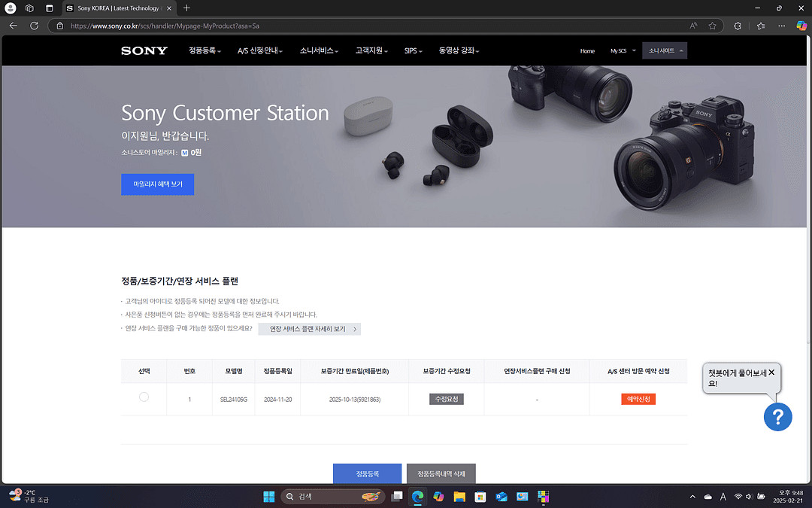Open the 소니 사이트 dropdown
The image size is (812, 508).
(x=665, y=51)
